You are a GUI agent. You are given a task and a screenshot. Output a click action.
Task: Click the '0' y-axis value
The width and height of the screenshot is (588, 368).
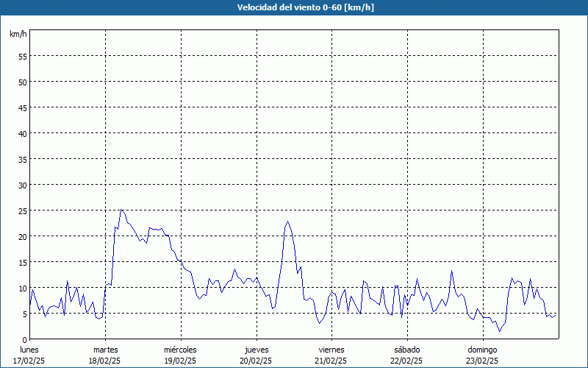[x=25, y=340]
